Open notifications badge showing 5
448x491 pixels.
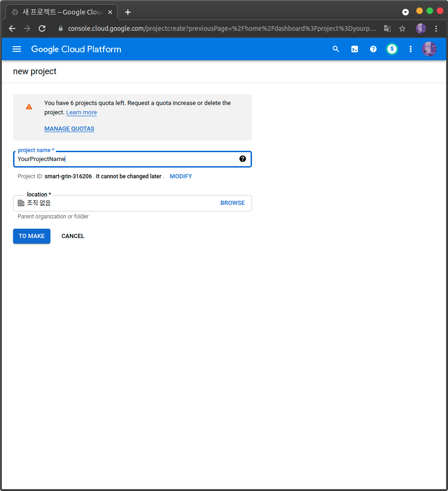[392, 49]
